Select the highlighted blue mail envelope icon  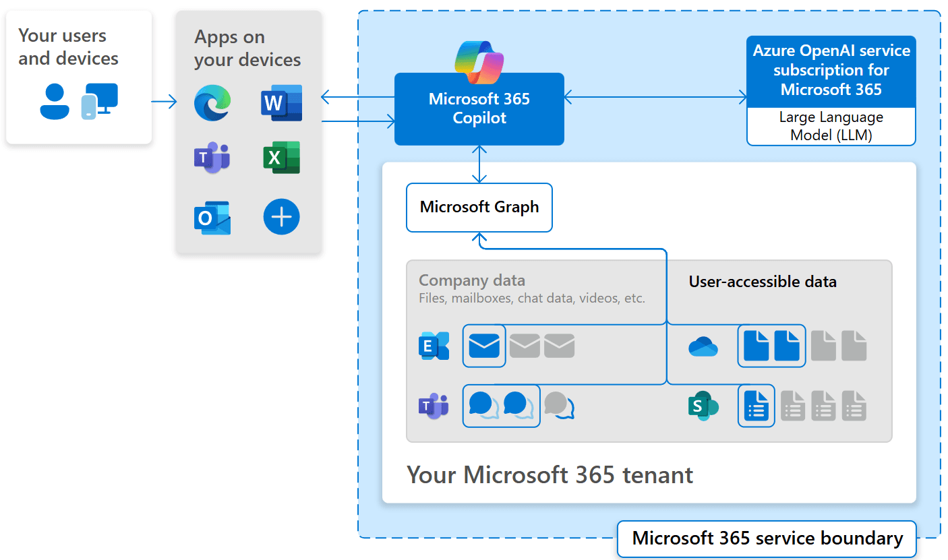pos(483,346)
